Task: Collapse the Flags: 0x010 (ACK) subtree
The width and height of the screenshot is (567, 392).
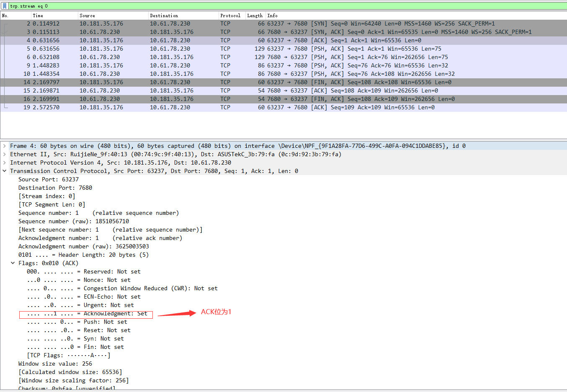Action: point(13,263)
